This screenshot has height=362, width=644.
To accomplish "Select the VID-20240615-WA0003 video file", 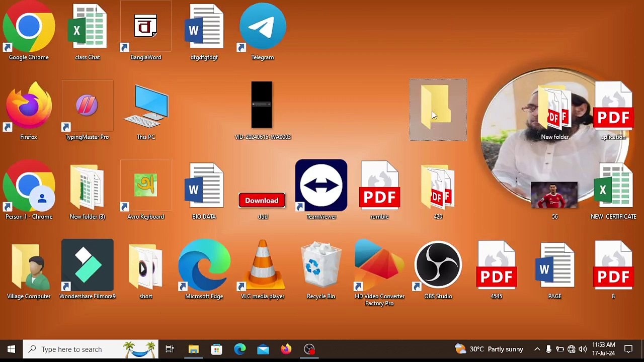I will pyautogui.click(x=263, y=111).
